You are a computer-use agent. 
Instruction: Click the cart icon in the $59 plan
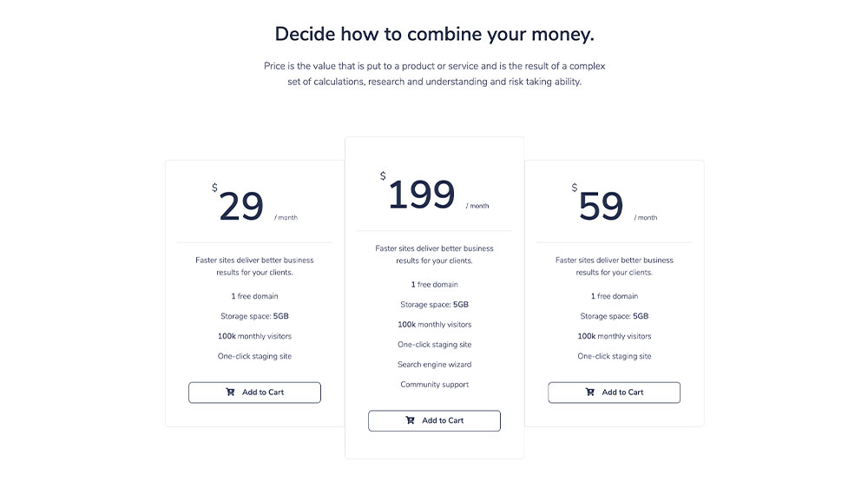point(590,393)
